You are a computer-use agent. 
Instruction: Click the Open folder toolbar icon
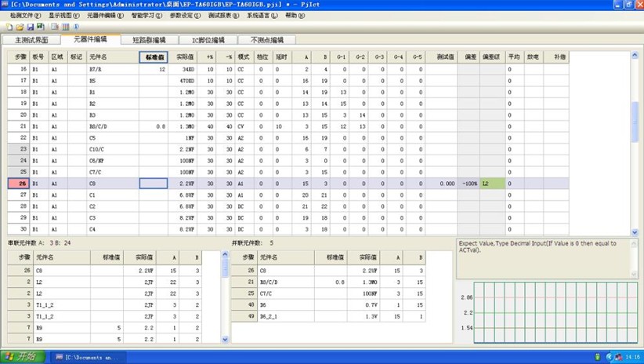(20, 27)
